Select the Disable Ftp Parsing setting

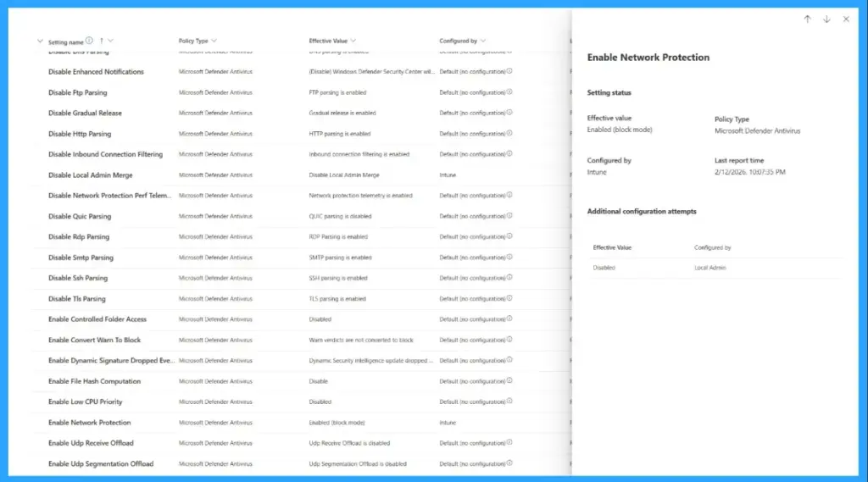[x=77, y=92]
